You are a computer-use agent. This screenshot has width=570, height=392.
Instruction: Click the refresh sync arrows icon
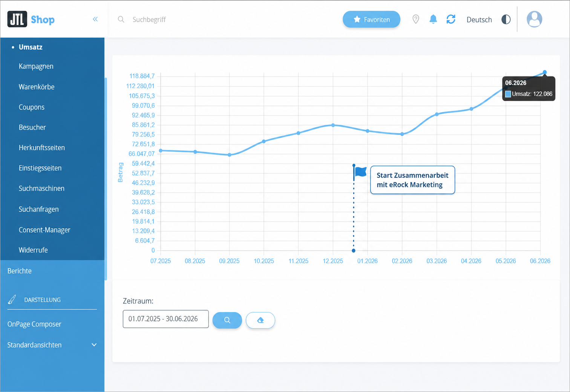pos(451,19)
